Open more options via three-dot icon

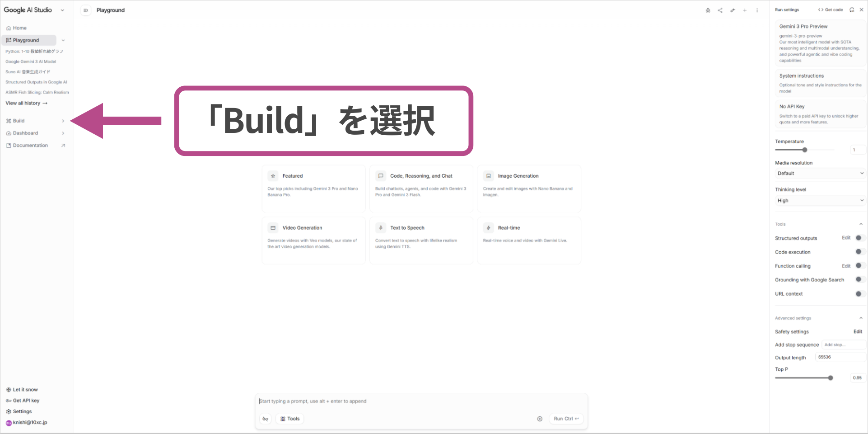757,10
